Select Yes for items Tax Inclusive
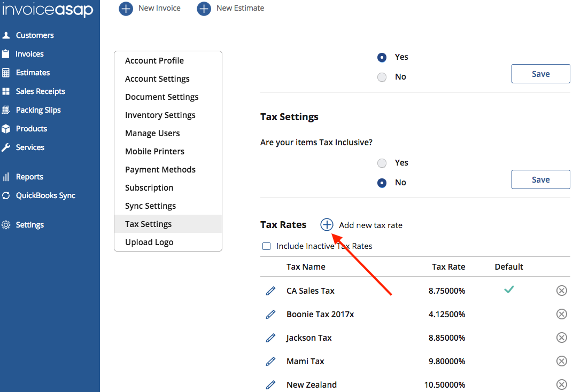Screen dimensions: 573x392 click(382, 163)
